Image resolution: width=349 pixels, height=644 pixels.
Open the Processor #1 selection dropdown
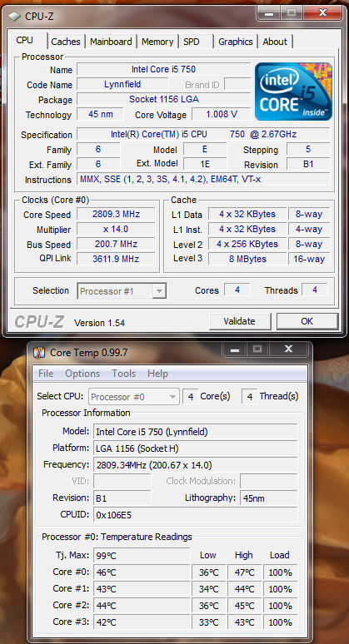pos(122,291)
